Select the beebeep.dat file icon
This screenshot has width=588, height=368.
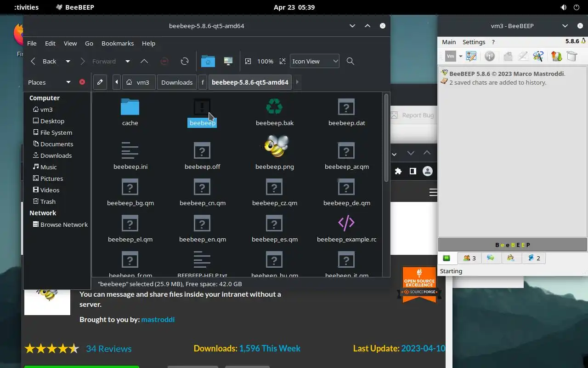[x=346, y=107]
